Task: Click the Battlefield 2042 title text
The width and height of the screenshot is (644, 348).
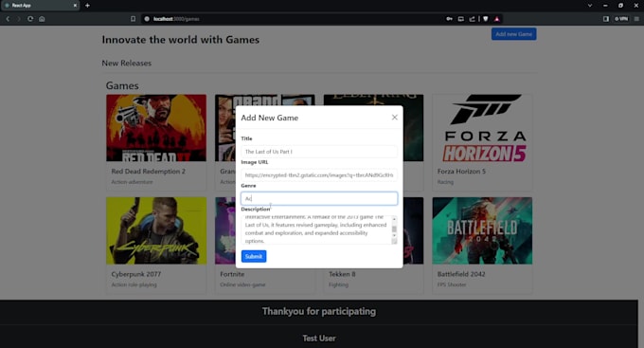Action: (461, 274)
